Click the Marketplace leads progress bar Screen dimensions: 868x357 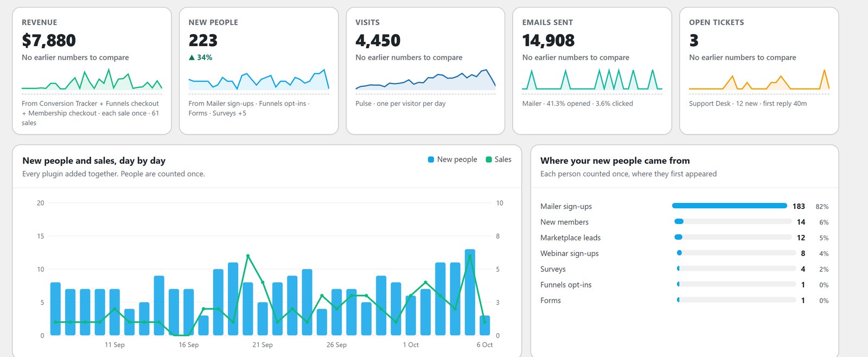tap(733, 237)
